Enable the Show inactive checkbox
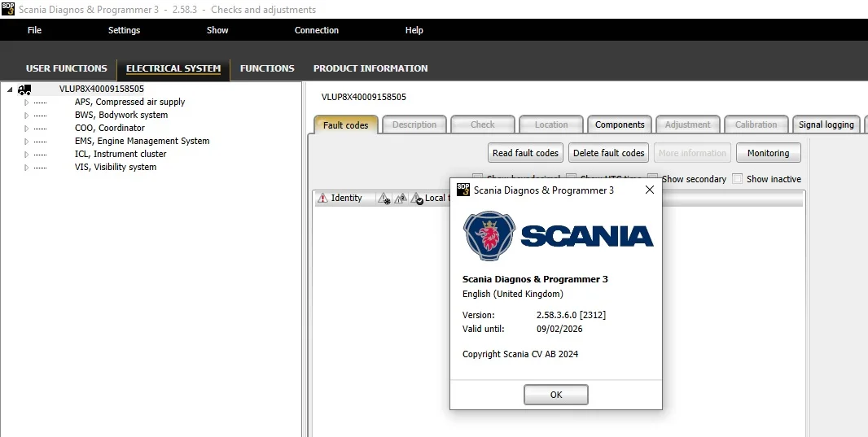Viewport: 868px width, 437px height. click(x=738, y=179)
